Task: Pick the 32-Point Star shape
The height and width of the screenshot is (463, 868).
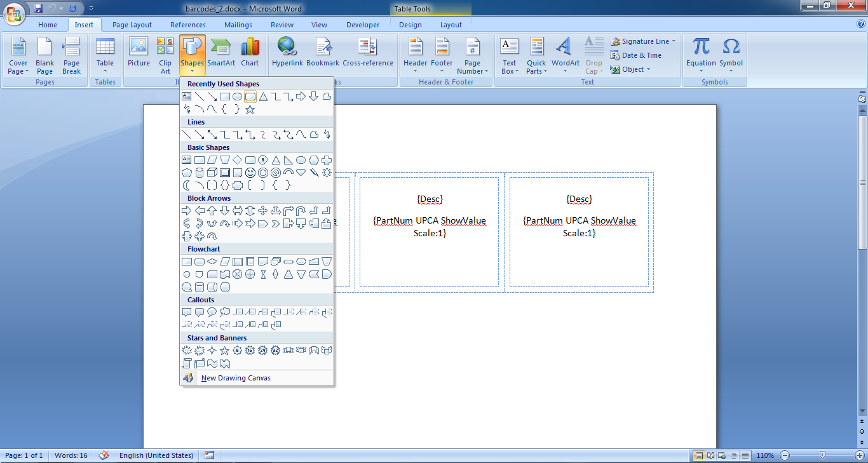Action: [276, 351]
